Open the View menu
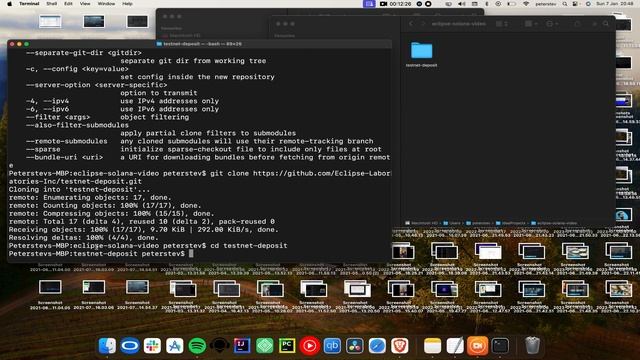640x360 pixels. [x=85, y=4]
